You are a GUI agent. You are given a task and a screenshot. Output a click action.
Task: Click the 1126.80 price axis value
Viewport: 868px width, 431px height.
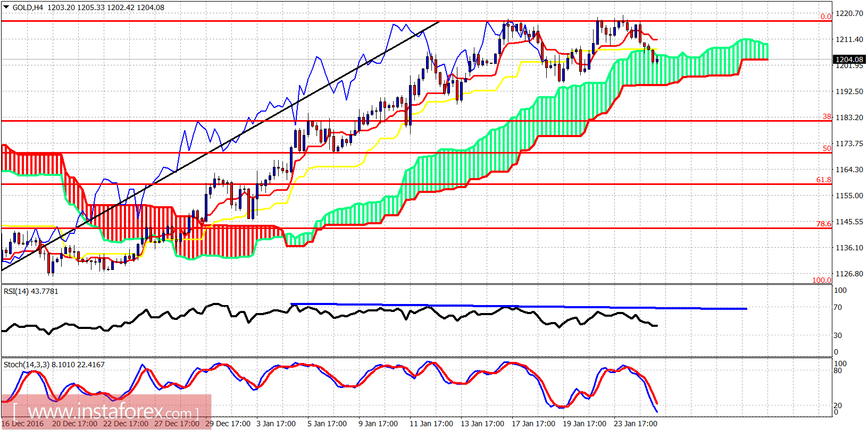click(x=849, y=274)
